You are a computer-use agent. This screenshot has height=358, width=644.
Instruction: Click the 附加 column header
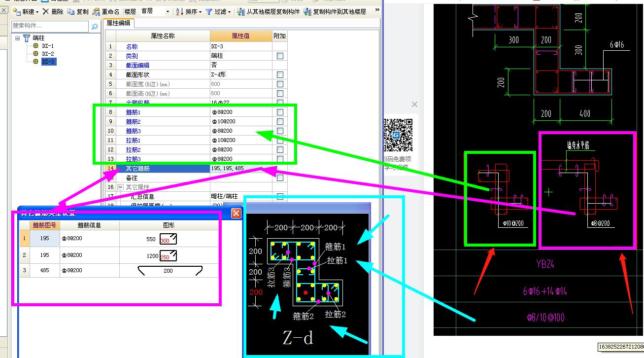(279, 36)
